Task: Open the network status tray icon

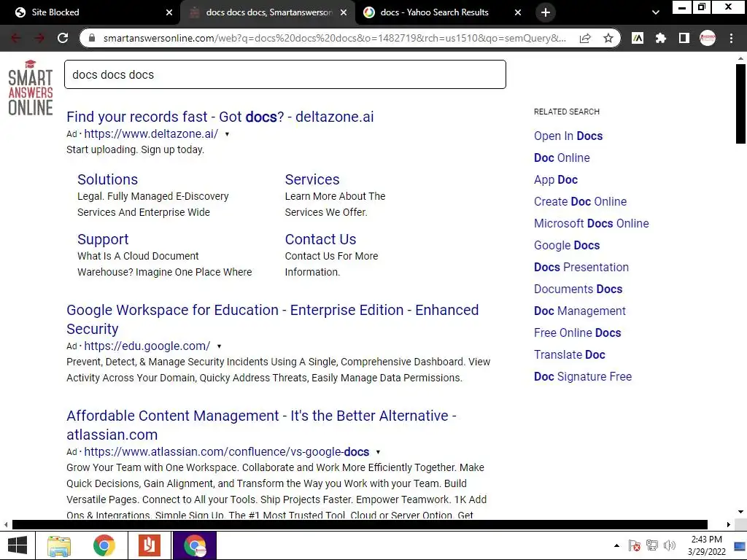Action: [651, 545]
